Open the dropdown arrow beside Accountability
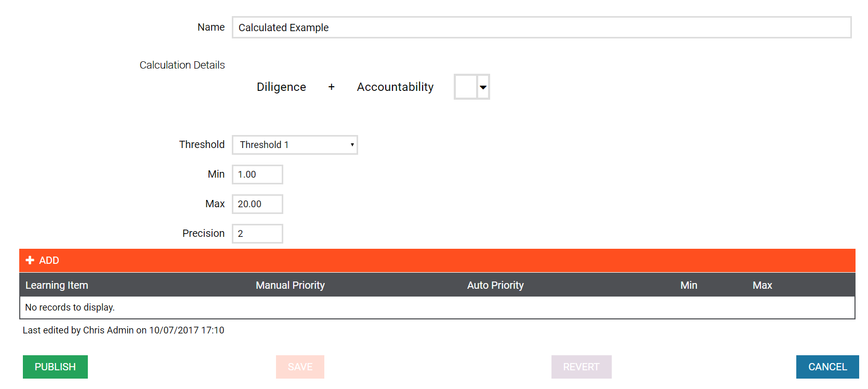This screenshot has width=868, height=389. (483, 87)
